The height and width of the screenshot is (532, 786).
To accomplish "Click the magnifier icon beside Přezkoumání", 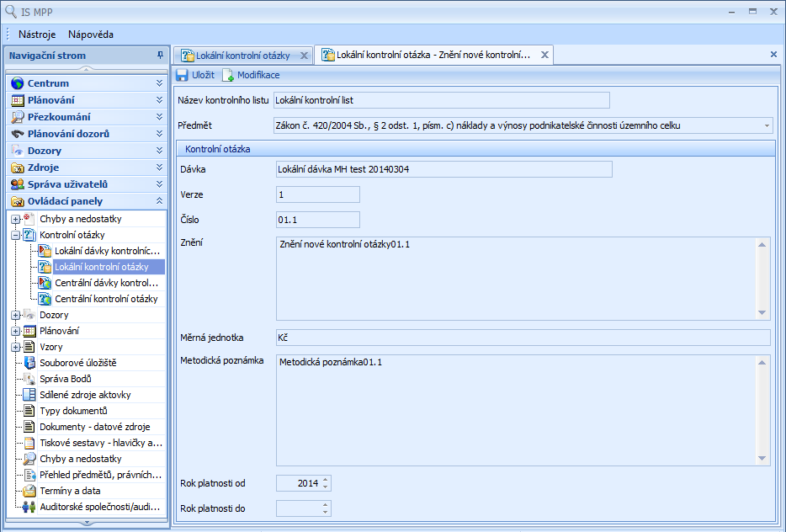I will click(x=18, y=117).
